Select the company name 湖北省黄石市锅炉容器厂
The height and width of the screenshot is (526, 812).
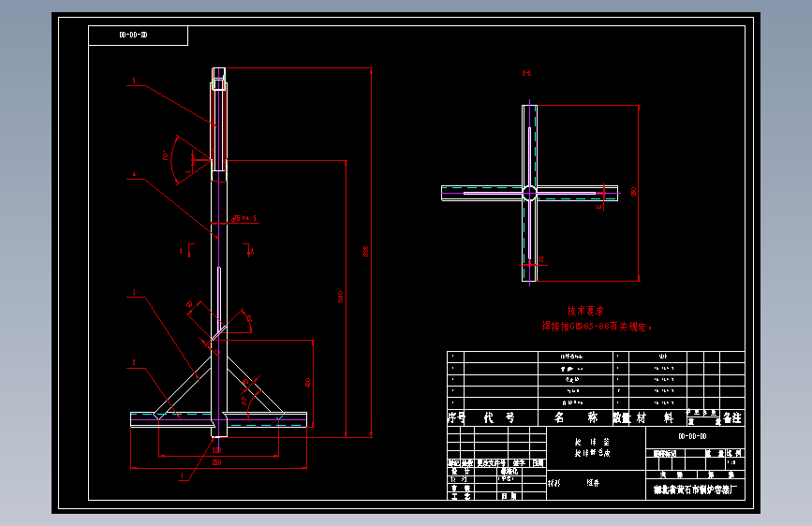tap(695, 489)
